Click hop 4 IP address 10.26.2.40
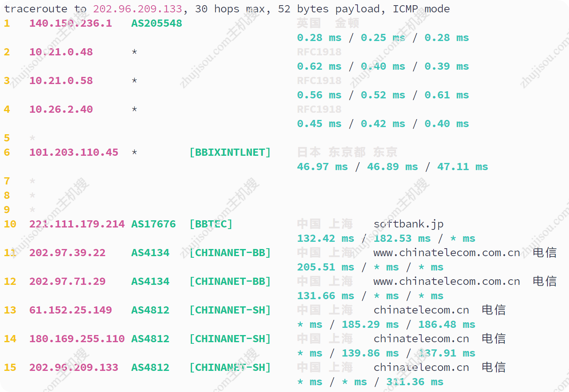This screenshot has height=392, width=569. (61, 109)
